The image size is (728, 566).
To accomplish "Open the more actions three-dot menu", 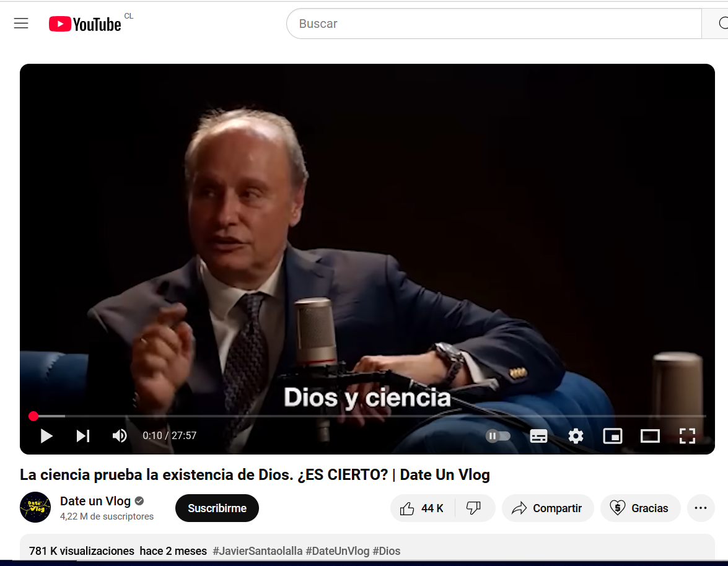I will point(701,508).
